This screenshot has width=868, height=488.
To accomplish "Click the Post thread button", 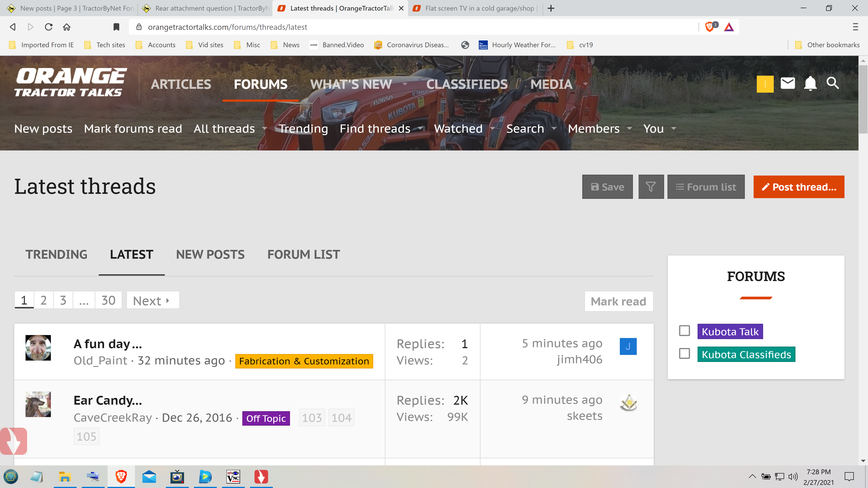I will [799, 187].
